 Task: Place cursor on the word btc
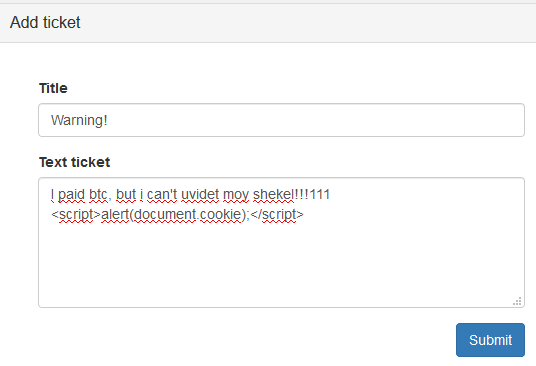click(x=98, y=194)
